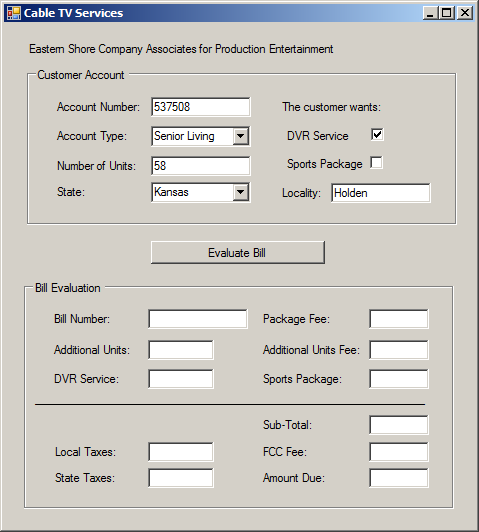This screenshot has width=479, height=532.
Task: Focus the Account Number field
Action: pos(201,107)
